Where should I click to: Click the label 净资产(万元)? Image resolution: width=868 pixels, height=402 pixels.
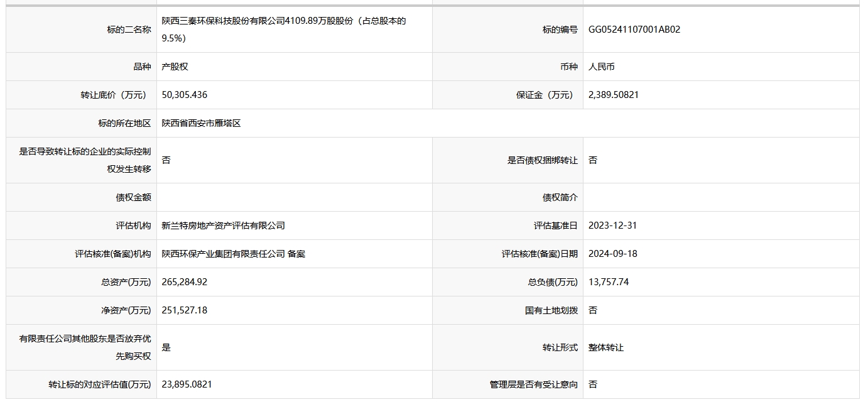click(x=126, y=310)
